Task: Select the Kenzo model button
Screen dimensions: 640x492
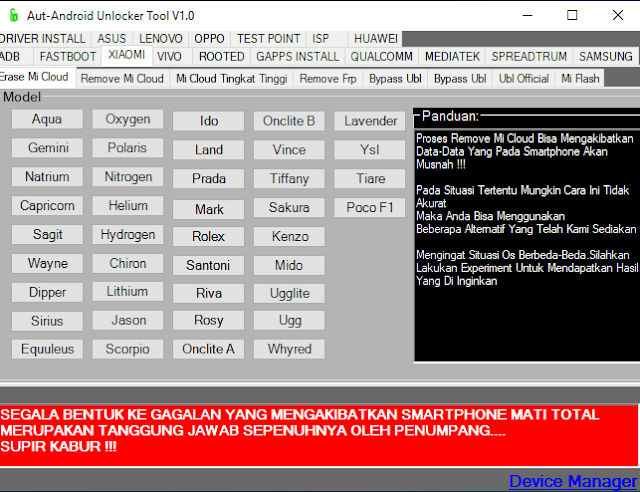Action: 289,236
